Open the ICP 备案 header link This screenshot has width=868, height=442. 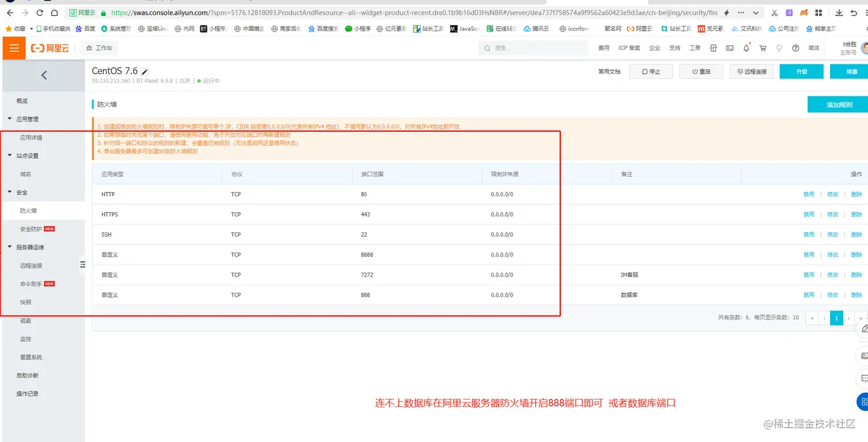629,48
